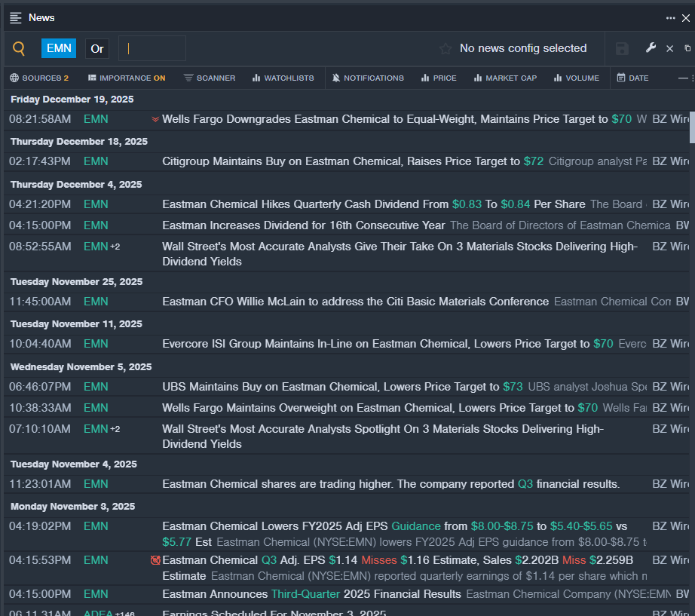
Task: Open the Scanner filter menu
Action: point(210,78)
